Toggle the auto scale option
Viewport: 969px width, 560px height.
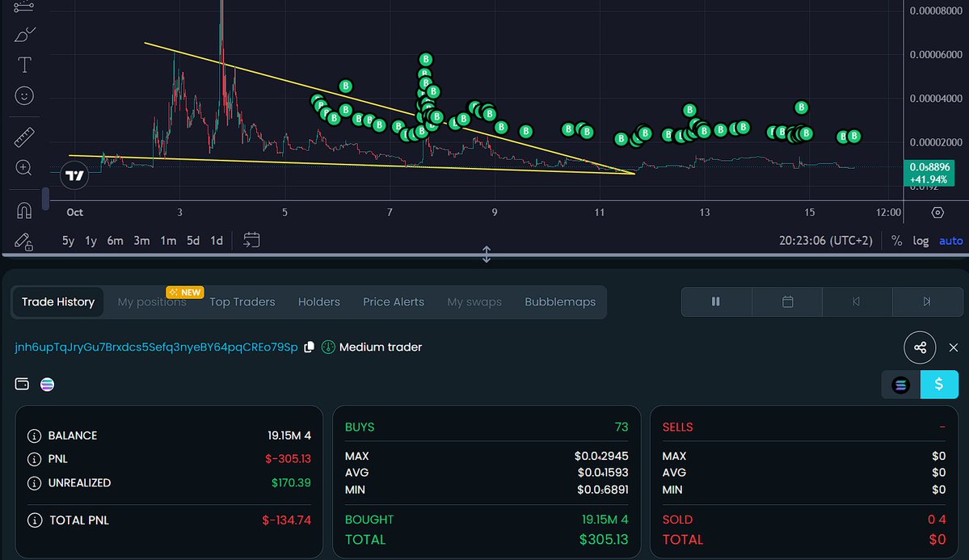(x=950, y=241)
